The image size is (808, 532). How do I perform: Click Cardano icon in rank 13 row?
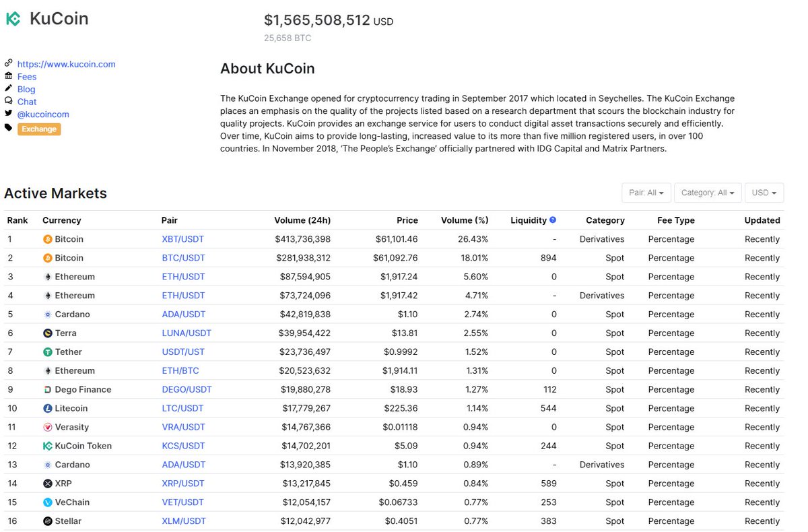pyautogui.click(x=47, y=465)
